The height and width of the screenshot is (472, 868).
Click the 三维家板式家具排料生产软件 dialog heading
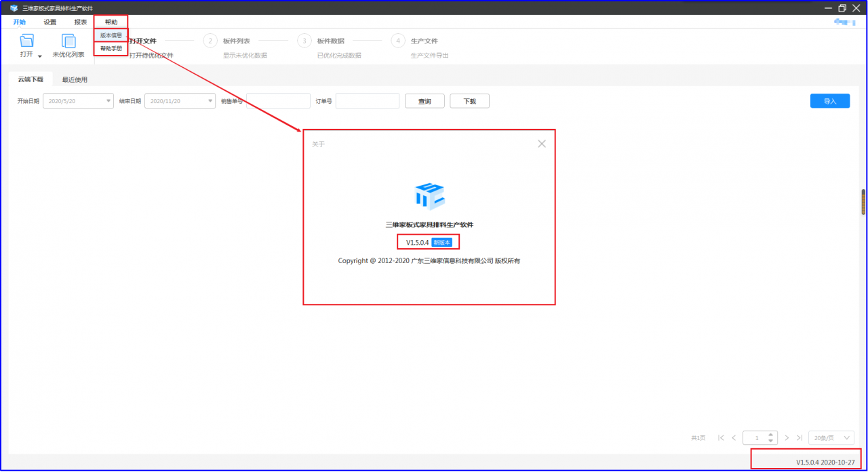point(429,224)
